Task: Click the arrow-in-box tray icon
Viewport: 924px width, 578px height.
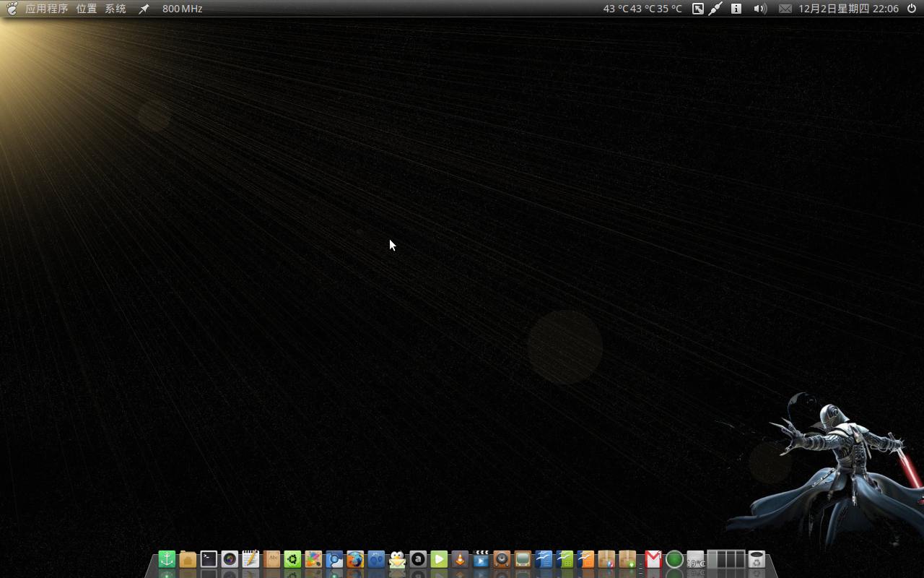Action: point(698,9)
